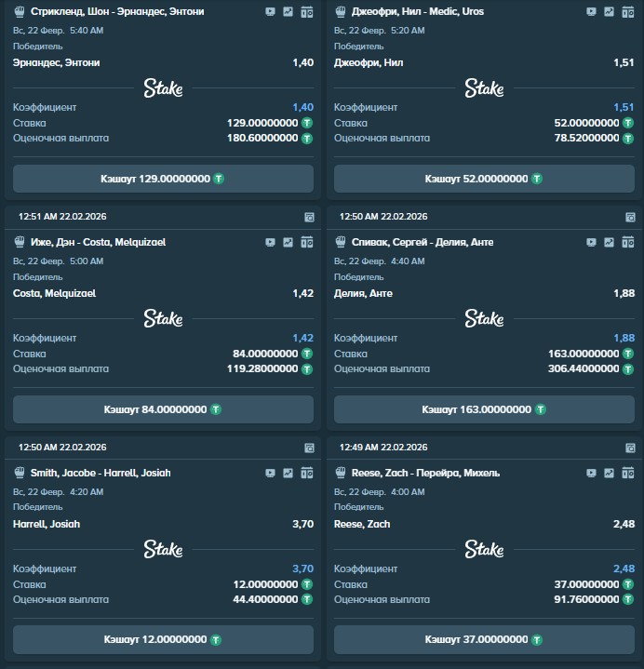
Task: Click the blue 1,42 coefficient value
Action: [x=303, y=339]
